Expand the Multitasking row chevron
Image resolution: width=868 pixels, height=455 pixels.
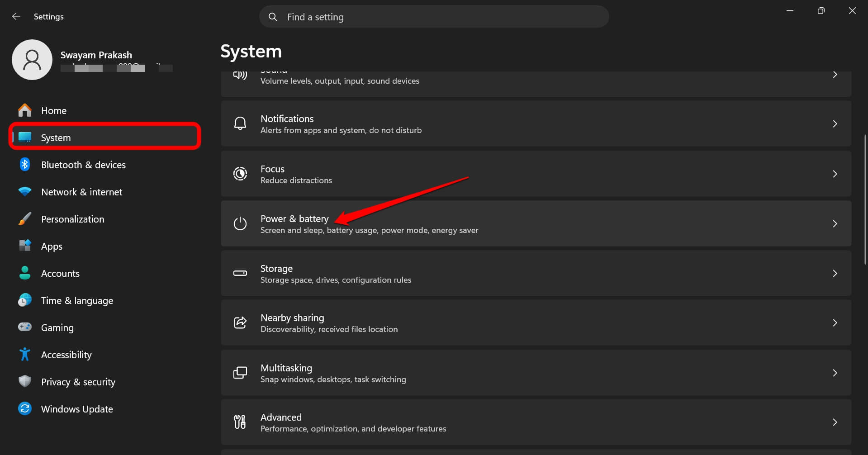[x=835, y=373]
